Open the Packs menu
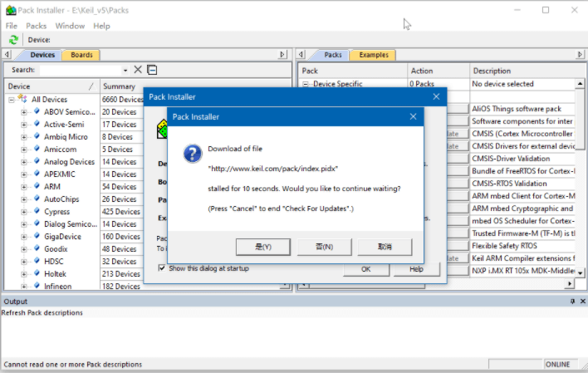Image resolution: width=588 pixels, height=373 pixels. click(36, 26)
